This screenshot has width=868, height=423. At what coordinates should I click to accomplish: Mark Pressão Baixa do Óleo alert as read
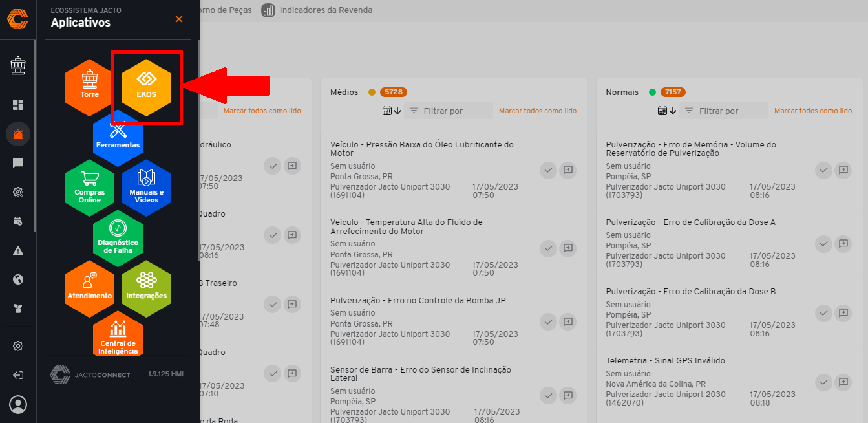click(548, 170)
